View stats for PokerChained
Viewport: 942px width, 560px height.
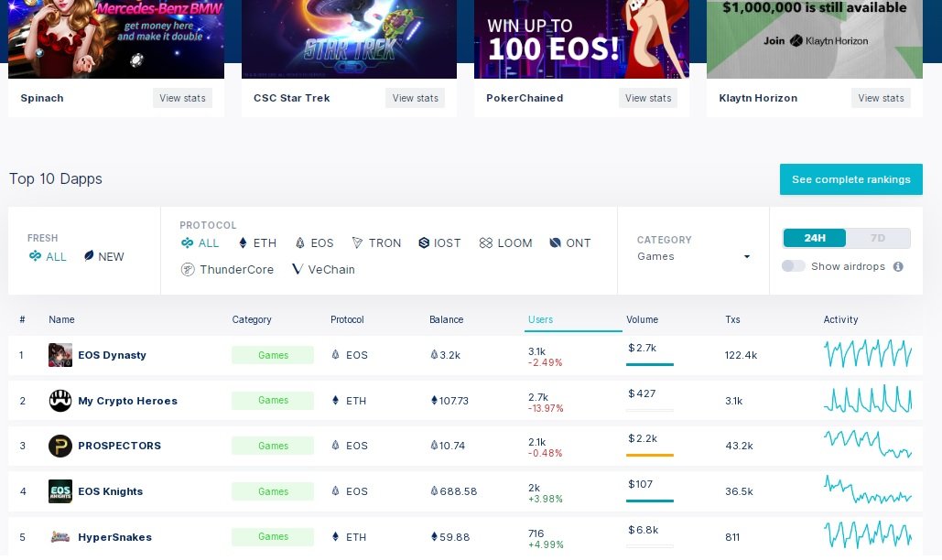point(647,98)
